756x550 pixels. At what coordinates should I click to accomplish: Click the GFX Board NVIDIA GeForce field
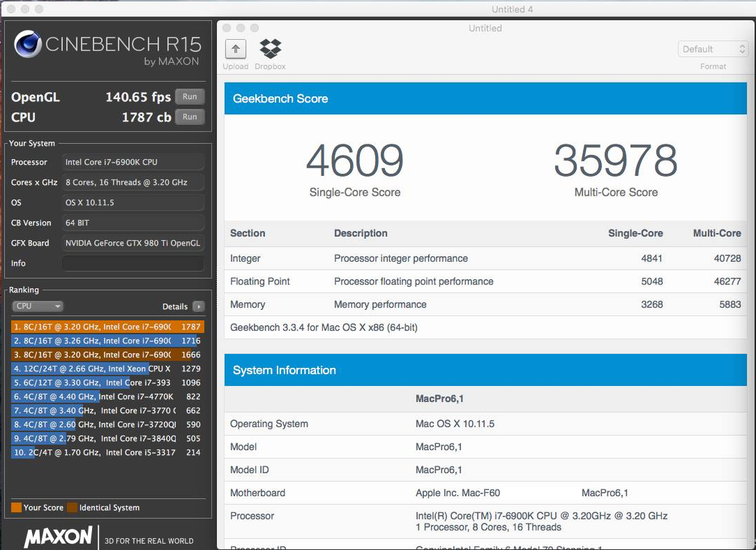pos(133,243)
